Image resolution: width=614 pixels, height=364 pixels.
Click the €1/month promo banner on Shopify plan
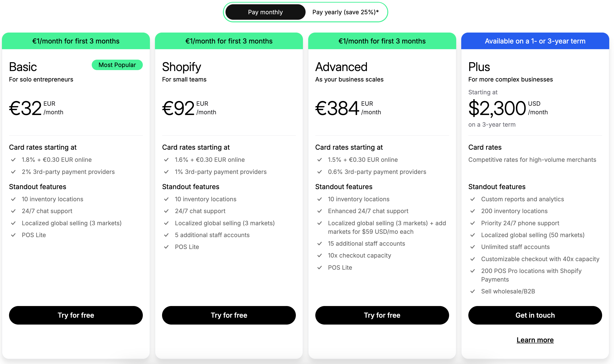(x=229, y=41)
